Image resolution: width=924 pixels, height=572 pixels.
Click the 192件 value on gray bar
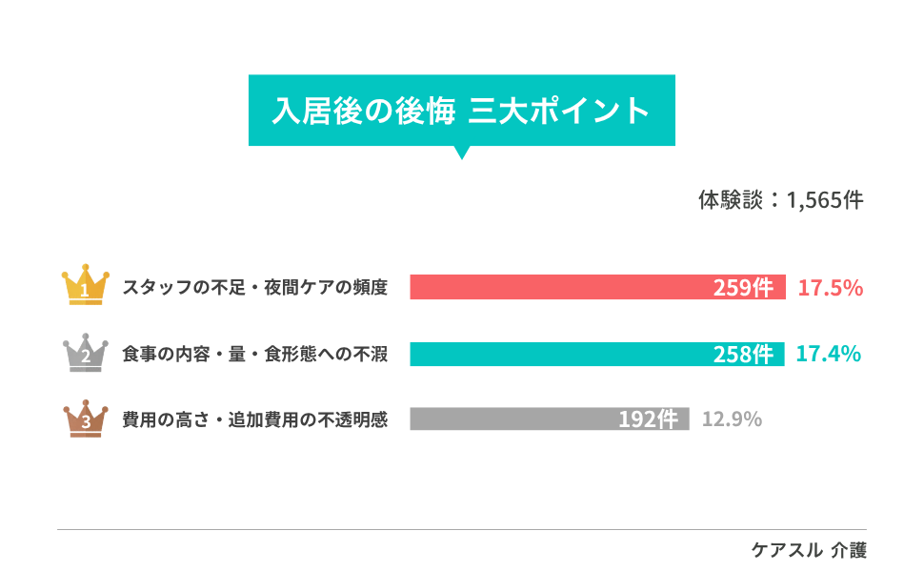pyautogui.click(x=648, y=420)
